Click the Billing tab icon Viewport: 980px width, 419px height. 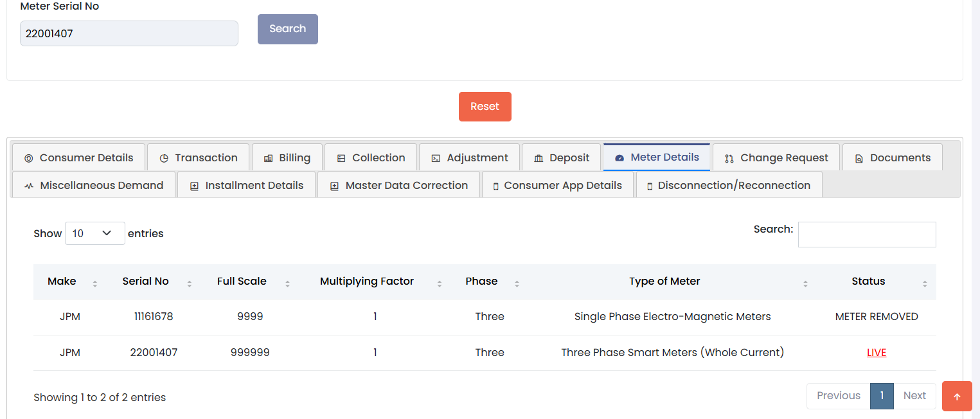pyautogui.click(x=268, y=158)
